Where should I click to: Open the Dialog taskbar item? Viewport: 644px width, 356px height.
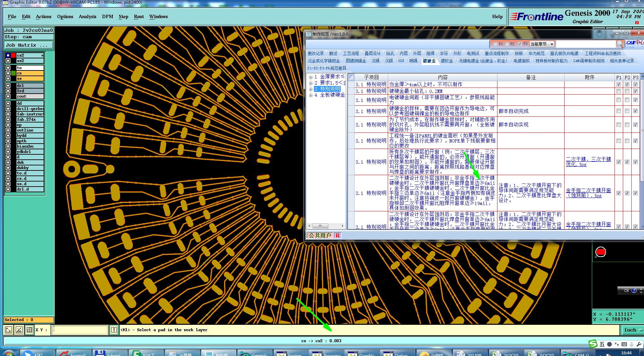tap(397, 353)
